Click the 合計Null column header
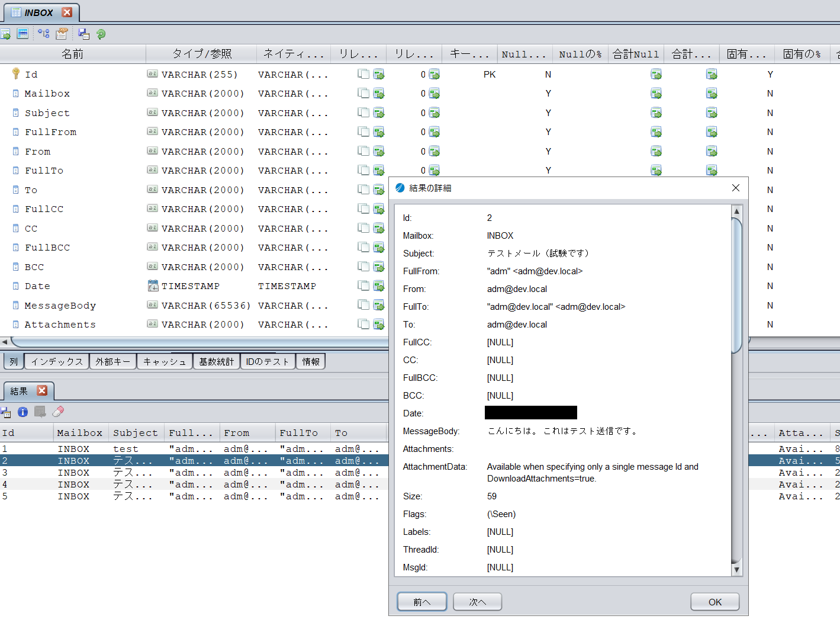The image size is (840, 632). [x=636, y=54]
